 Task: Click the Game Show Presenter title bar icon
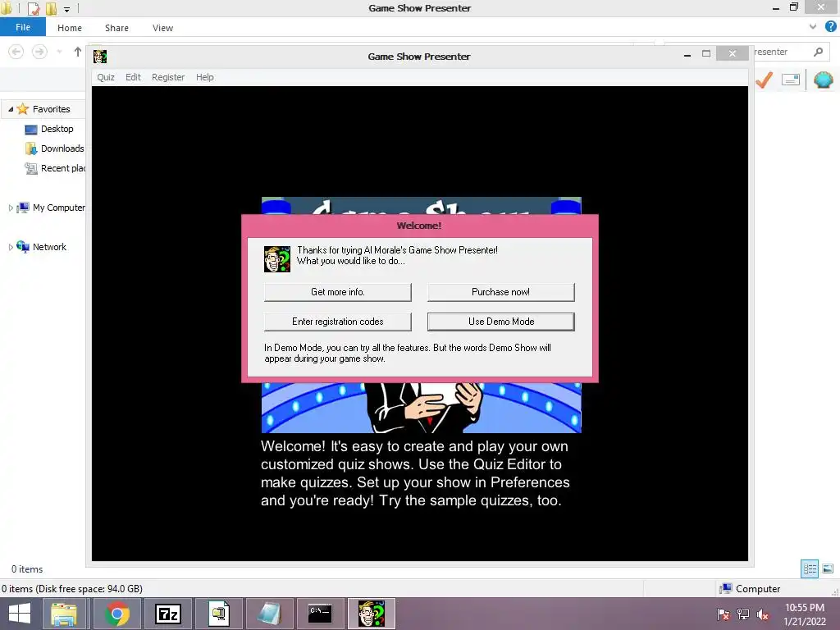100,57
